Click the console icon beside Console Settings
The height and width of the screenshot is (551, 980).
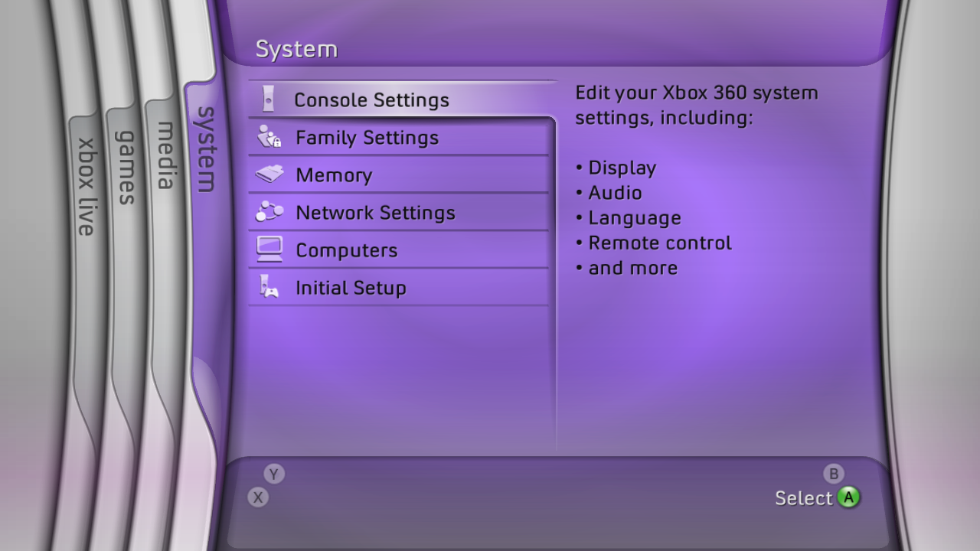click(268, 99)
